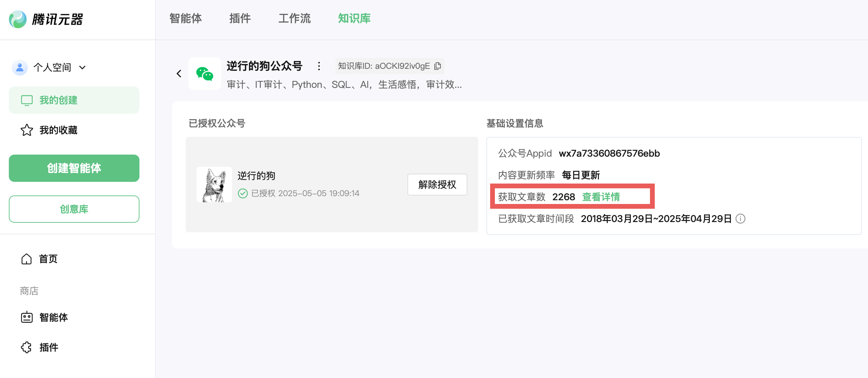Click the 解除授权 button

click(x=437, y=185)
